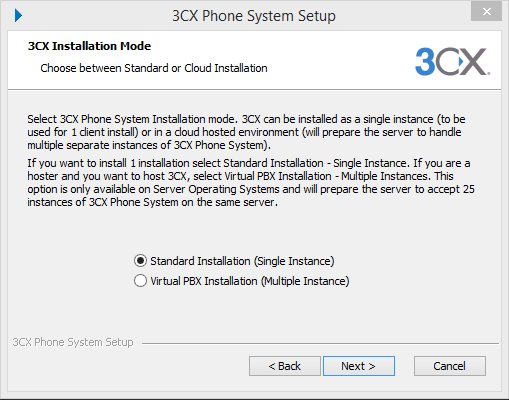
Task: Click the greyed 3CX Phone System Setup footer label
Action: pyautogui.click(x=73, y=342)
